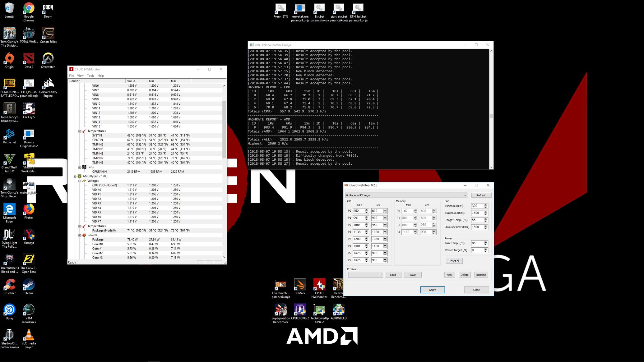Open View menu in HWMonitor
The height and width of the screenshot is (362, 644).
point(80,76)
